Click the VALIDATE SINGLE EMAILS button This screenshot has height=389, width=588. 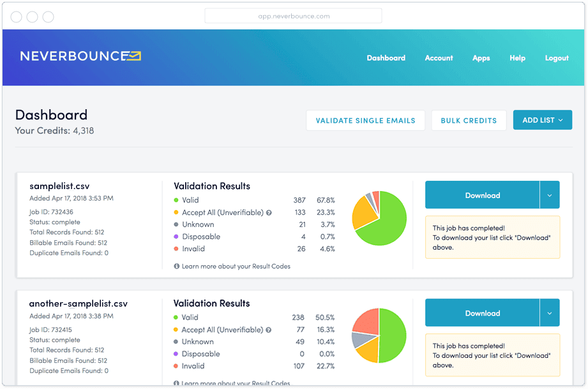tap(365, 120)
